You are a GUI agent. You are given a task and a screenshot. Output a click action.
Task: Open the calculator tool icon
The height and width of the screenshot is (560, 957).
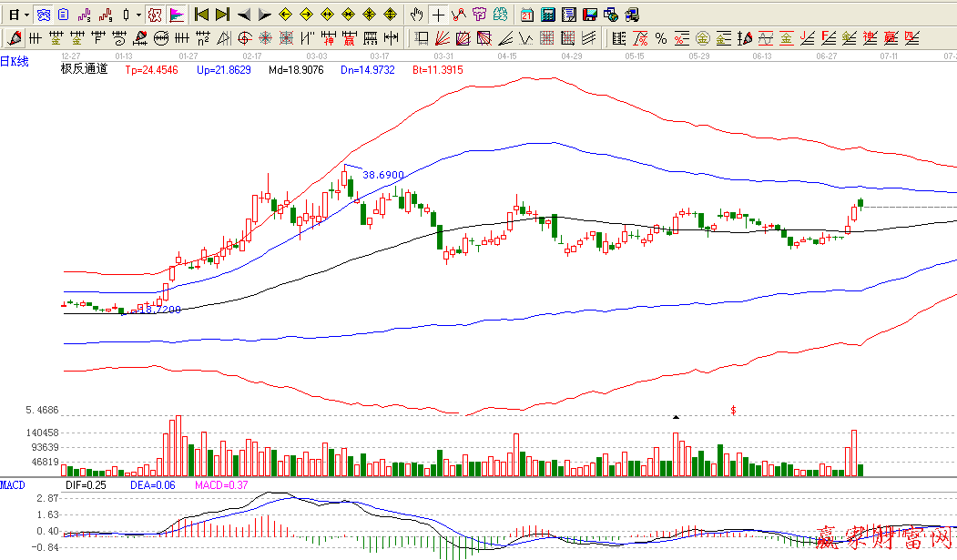click(547, 15)
